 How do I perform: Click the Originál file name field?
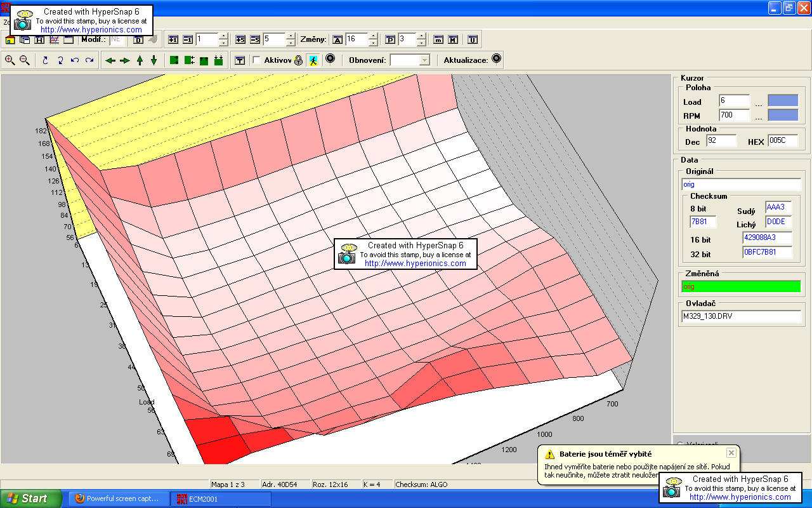click(x=741, y=184)
